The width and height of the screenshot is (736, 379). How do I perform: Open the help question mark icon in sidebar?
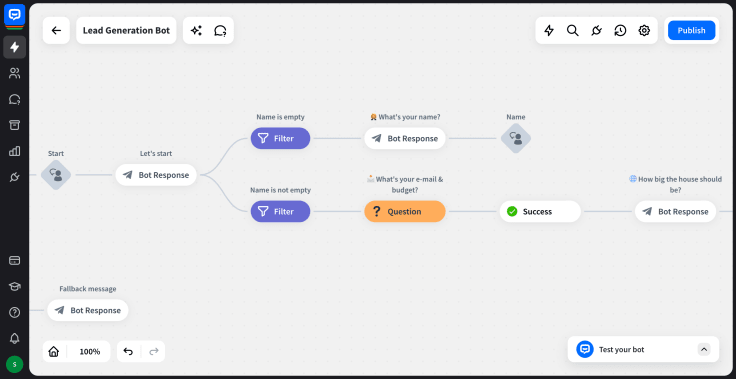pyautogui.click(x=15, y=312)
